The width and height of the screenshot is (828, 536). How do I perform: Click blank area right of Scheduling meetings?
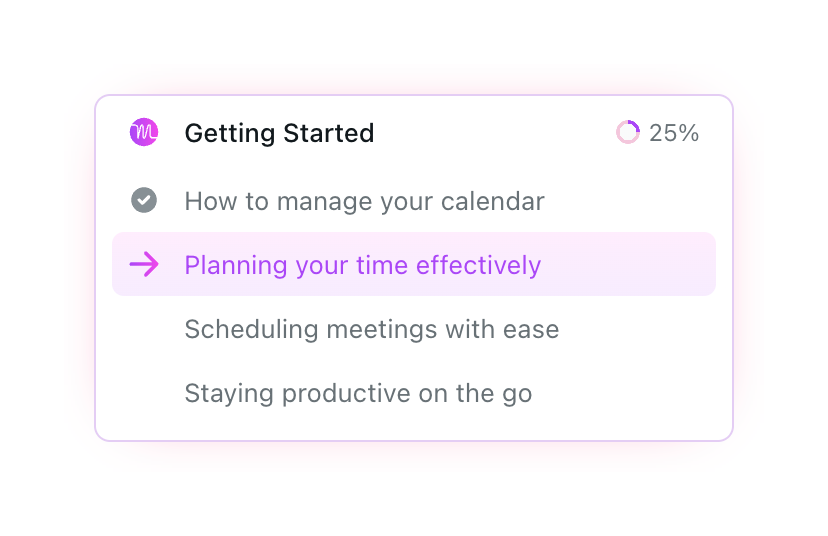pos(640,329)
